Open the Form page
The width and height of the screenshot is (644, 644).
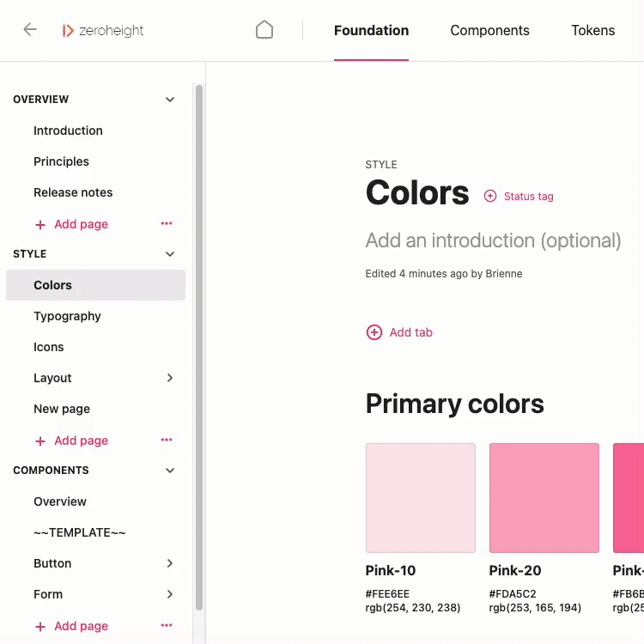48,594
